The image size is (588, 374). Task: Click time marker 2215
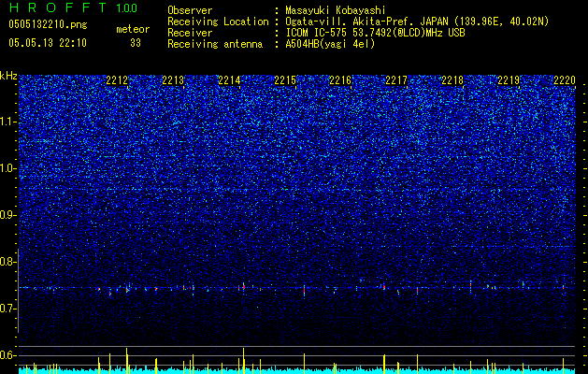[285, 80]
